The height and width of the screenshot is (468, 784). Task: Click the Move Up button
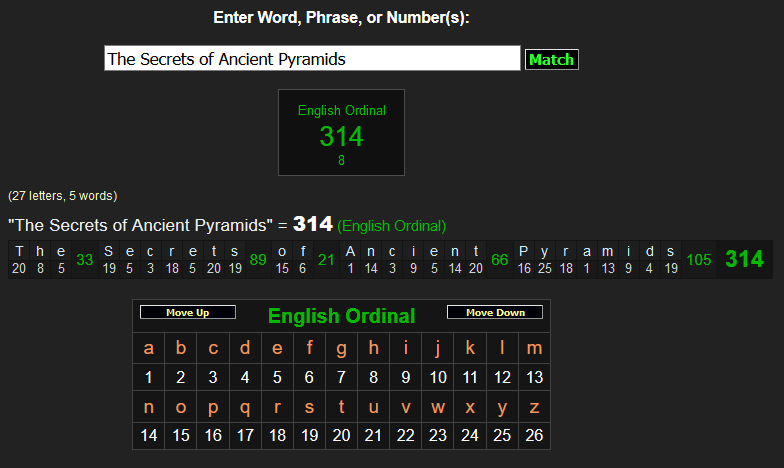188,313
